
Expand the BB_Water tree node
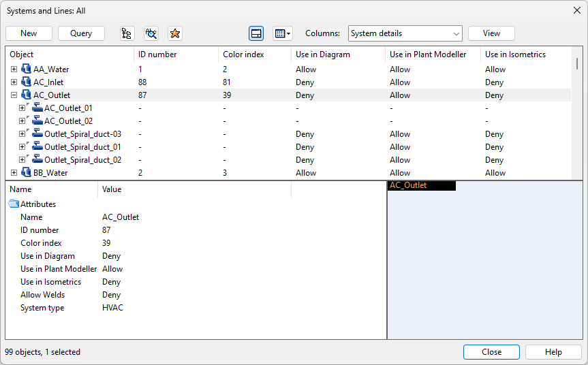[14, 173]
